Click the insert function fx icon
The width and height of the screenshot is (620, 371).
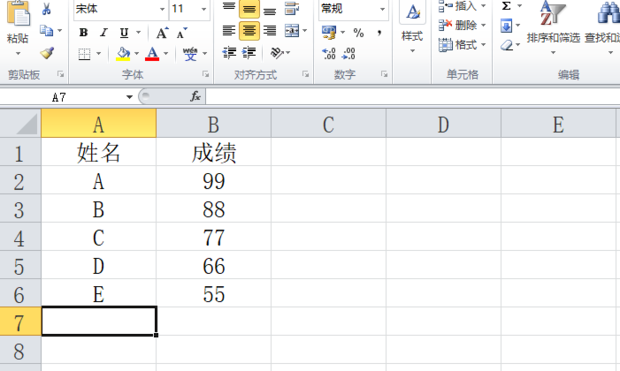coord(195,96)
